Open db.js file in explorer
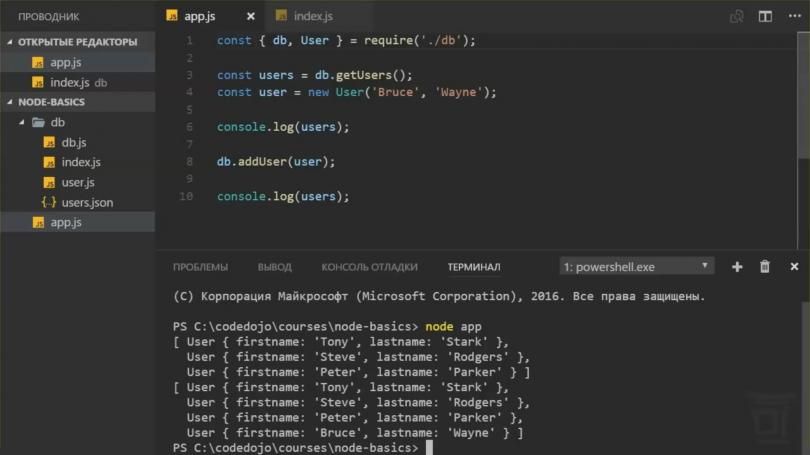This screenshot has width=810, height=455. pos(77,142)
